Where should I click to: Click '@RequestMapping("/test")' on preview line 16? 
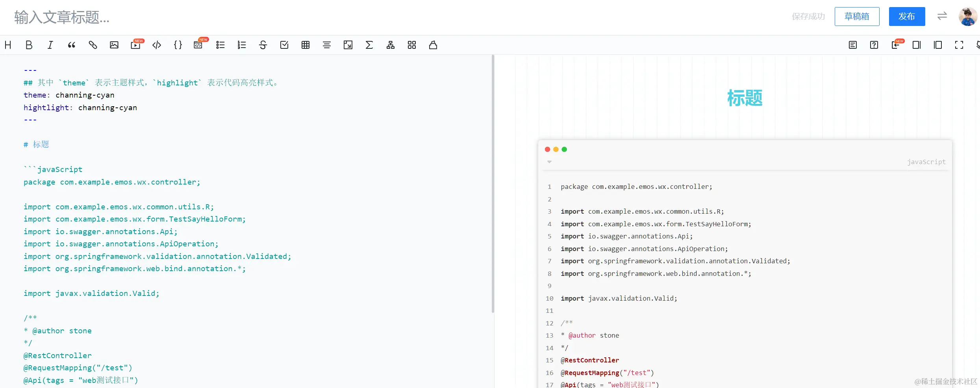click(607, 373)
